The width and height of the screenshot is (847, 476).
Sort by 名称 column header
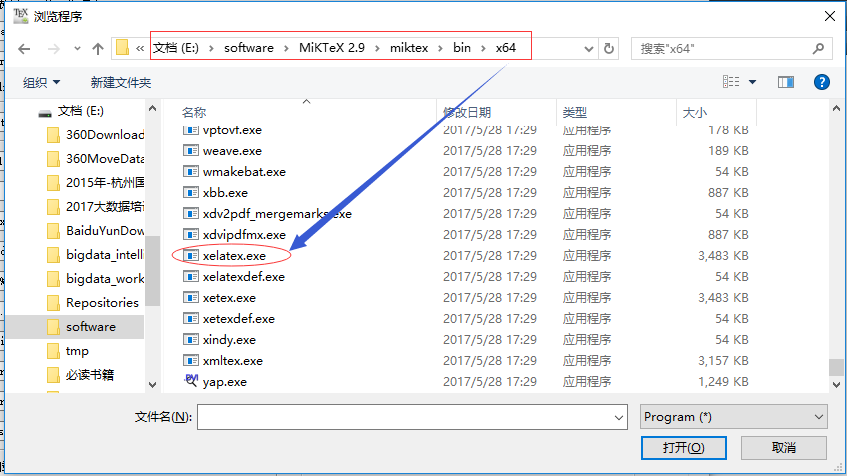coord(194,112)
